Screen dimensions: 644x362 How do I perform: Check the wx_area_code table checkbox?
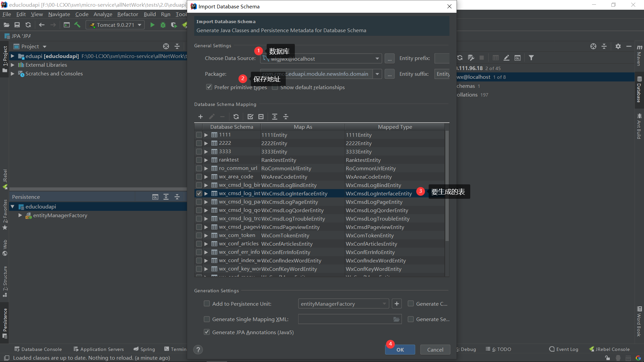click(x=199, y=177)
